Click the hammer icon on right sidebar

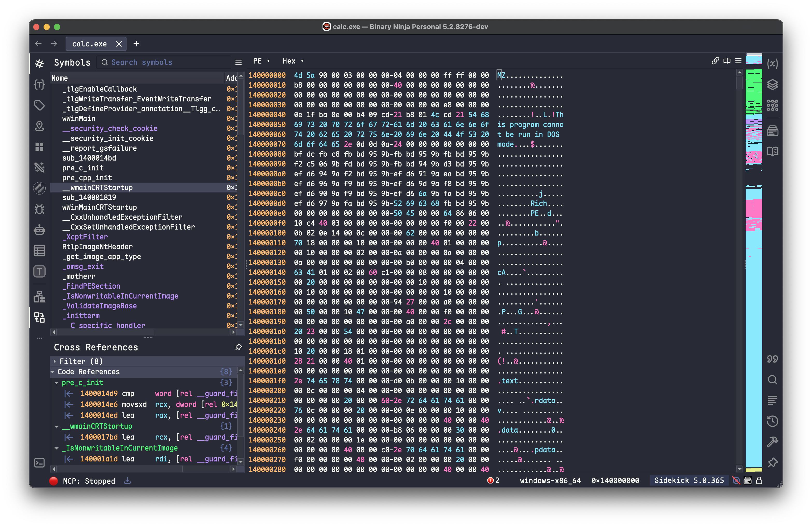pos(772,442)
